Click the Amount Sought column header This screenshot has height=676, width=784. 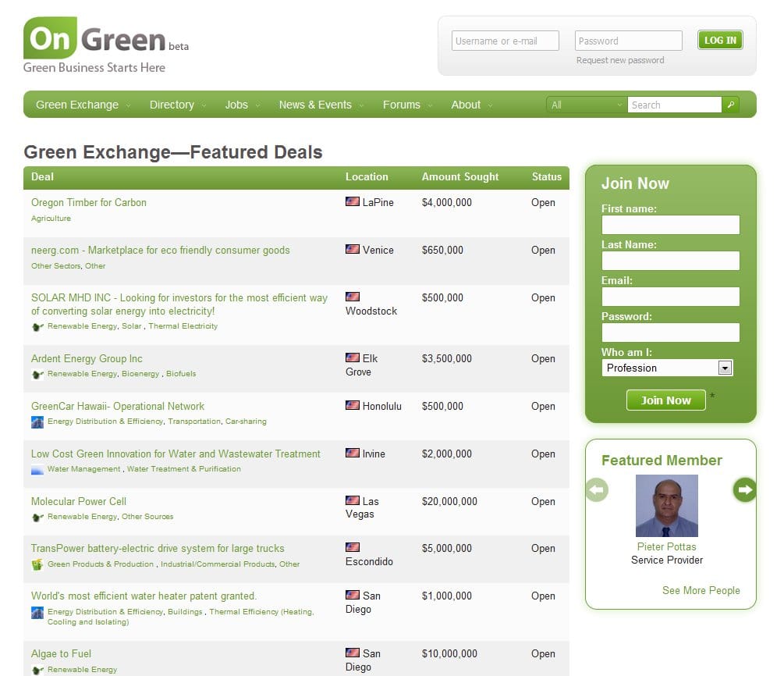460,176
